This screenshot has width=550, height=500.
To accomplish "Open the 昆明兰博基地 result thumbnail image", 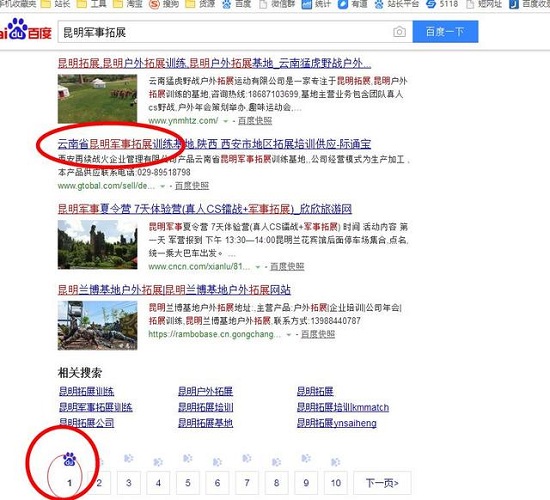I will tap(98, 325).
